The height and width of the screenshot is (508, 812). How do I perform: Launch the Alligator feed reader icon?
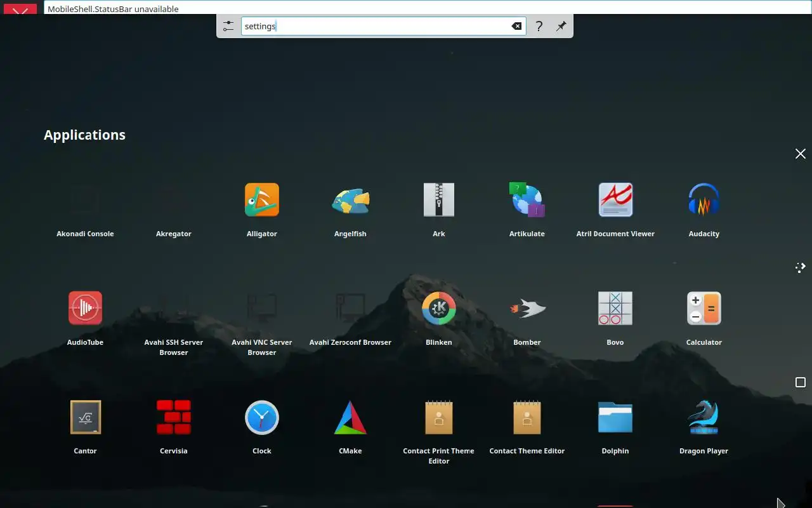262,200
